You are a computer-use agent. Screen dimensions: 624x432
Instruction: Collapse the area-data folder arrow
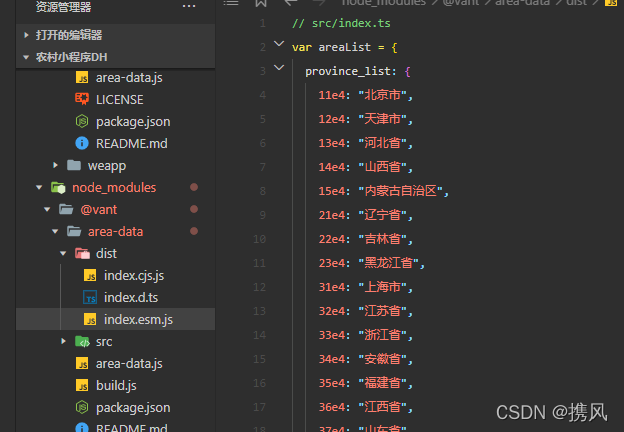pyautogui.click(x=55, y=231)
